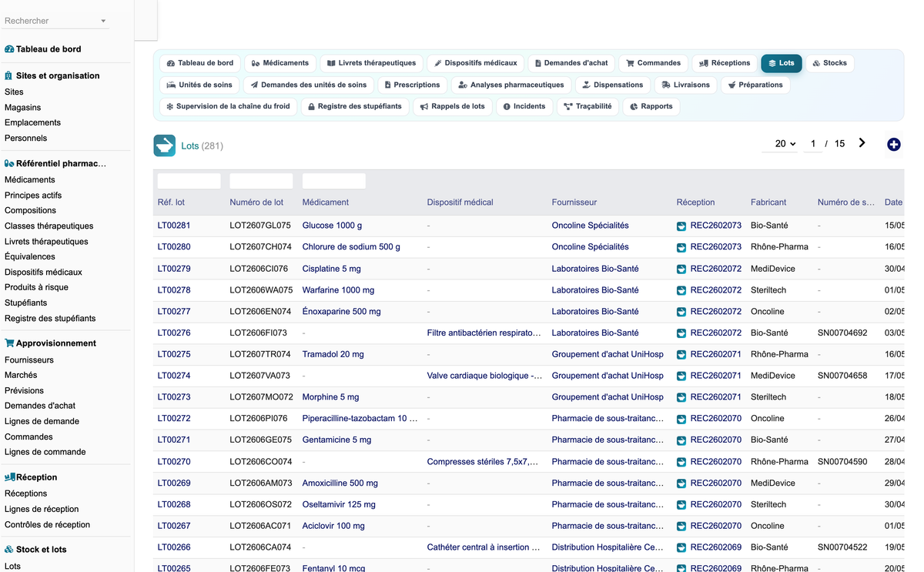This screenshot has height=572, width=924.
Task: Open reception REC2602073 for LT00280
Action: (716, 247)
